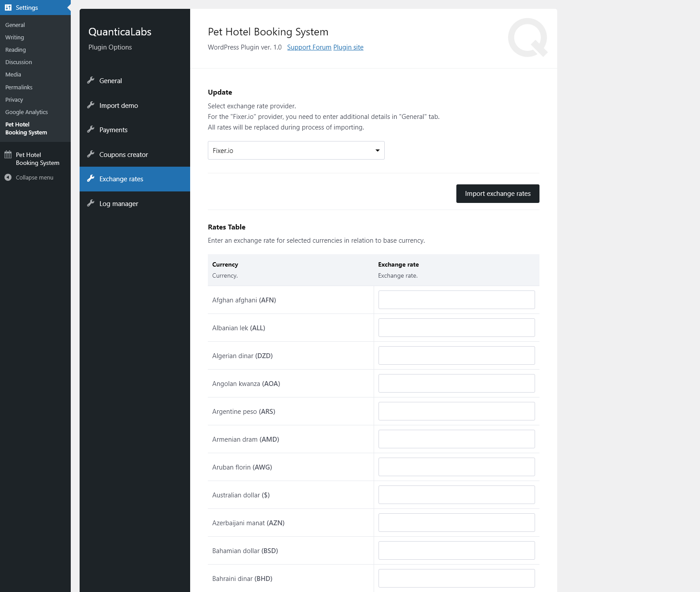Open the Support Forum link
The image size is (700, 592).
[309, 47]
